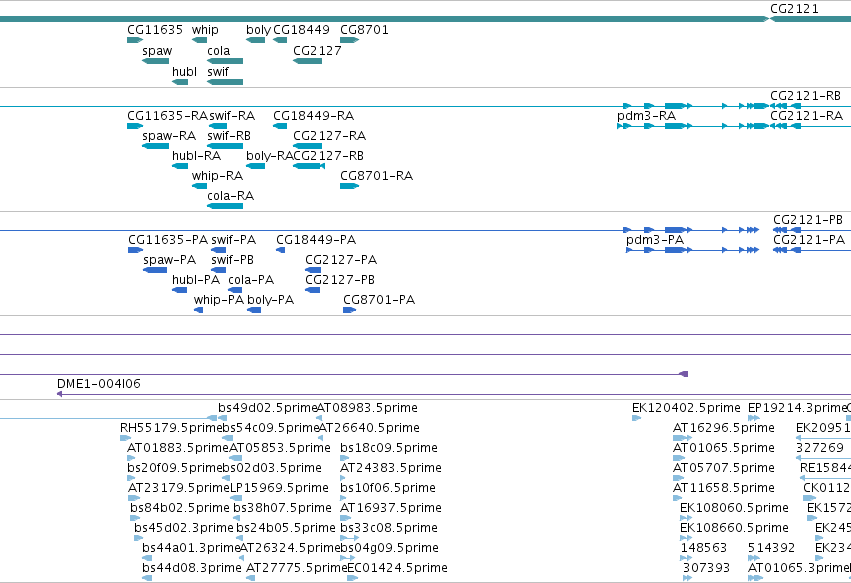Select the CG2127-RB transcript

pos(309,166)
